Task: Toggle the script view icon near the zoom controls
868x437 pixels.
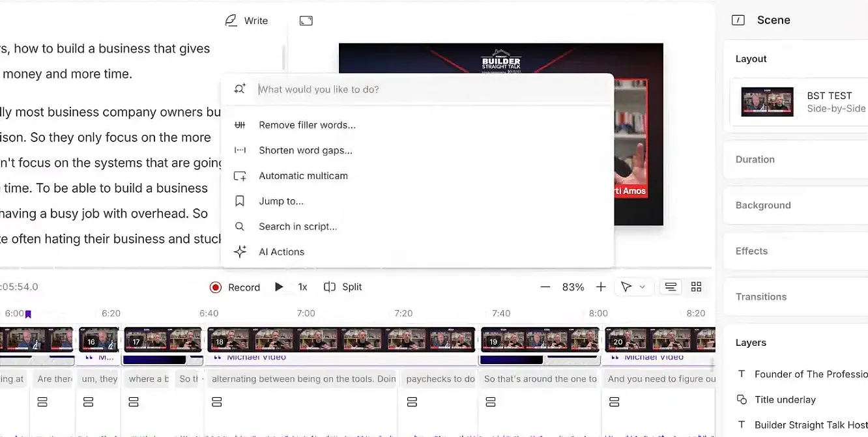Action: click(x=671, y=287)
